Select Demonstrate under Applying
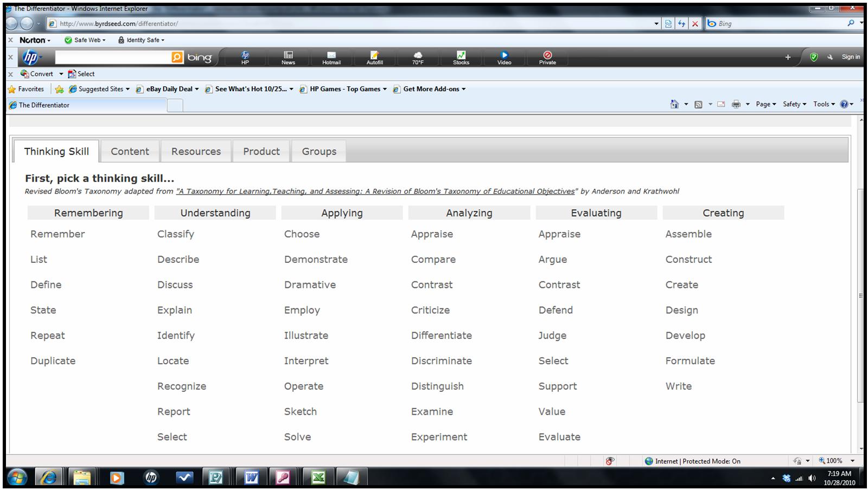The image size is (868, 490). click(316, 260)
